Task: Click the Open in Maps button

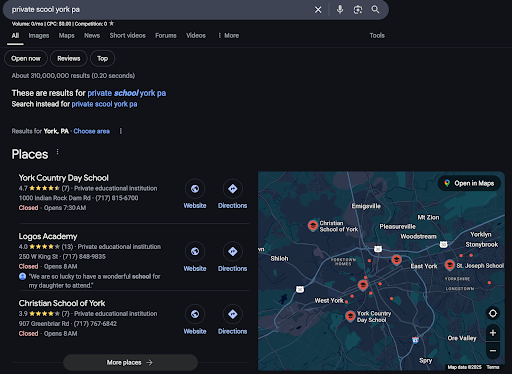Action: pyautogui.click(x=469, y=183)
